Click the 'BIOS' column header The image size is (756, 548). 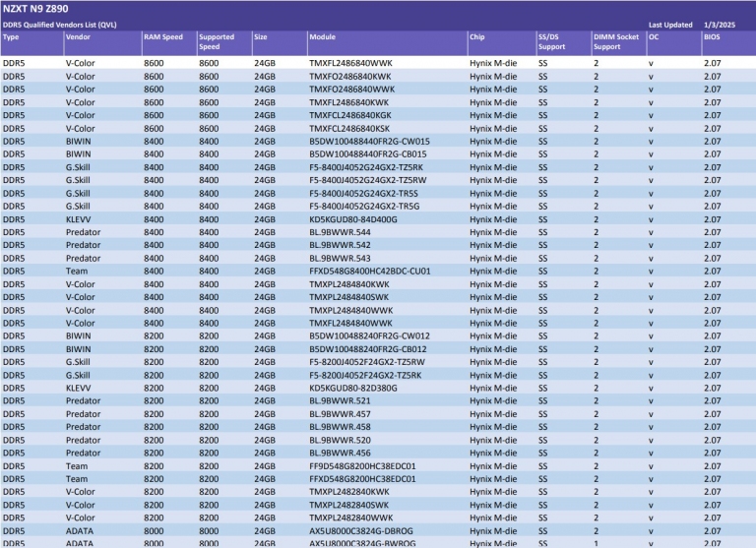click(x=712, y=37)
